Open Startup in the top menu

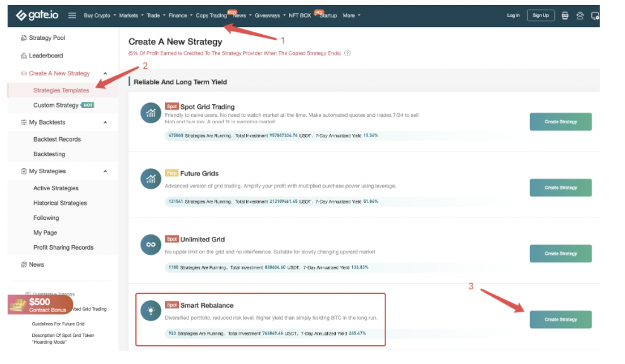[328, 16]
